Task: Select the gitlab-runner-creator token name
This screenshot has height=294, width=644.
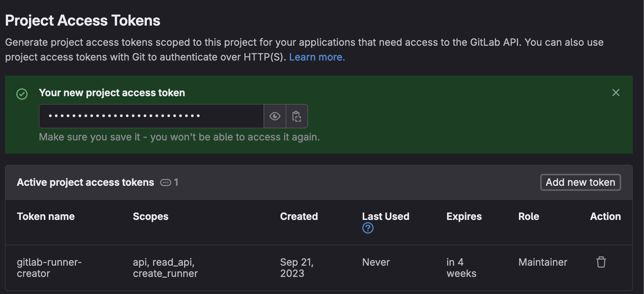Action: 49,268
